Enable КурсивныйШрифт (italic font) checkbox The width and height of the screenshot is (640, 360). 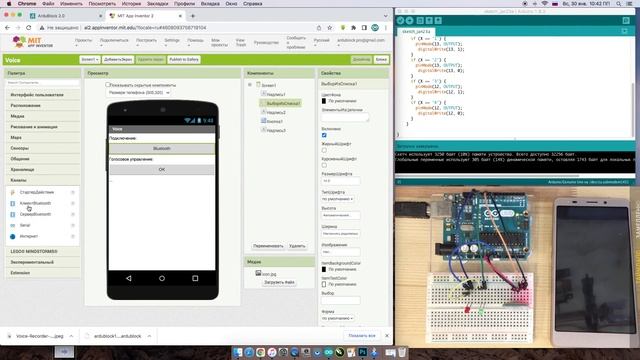(x=324, y=165)
